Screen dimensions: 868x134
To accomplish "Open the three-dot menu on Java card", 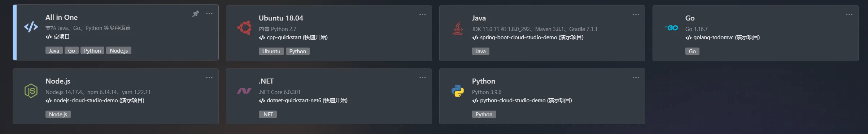I will click(636, 14).
